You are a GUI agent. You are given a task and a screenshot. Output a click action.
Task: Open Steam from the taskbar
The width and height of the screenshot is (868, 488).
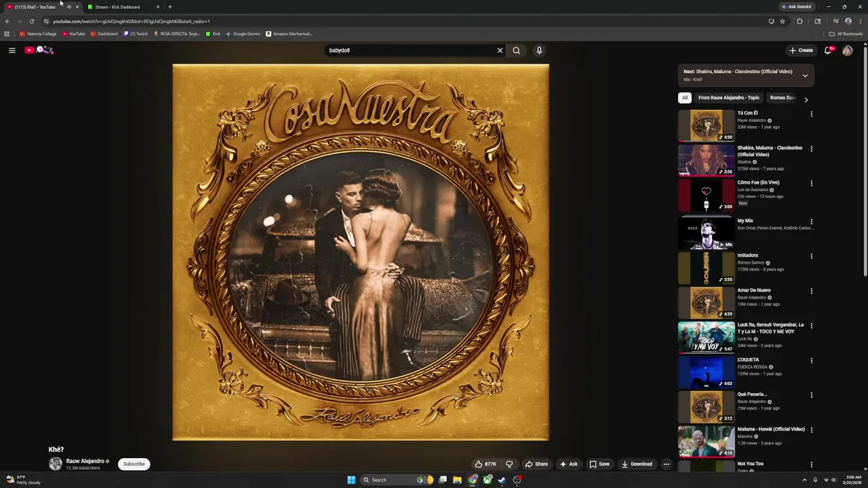click(502, 480)
